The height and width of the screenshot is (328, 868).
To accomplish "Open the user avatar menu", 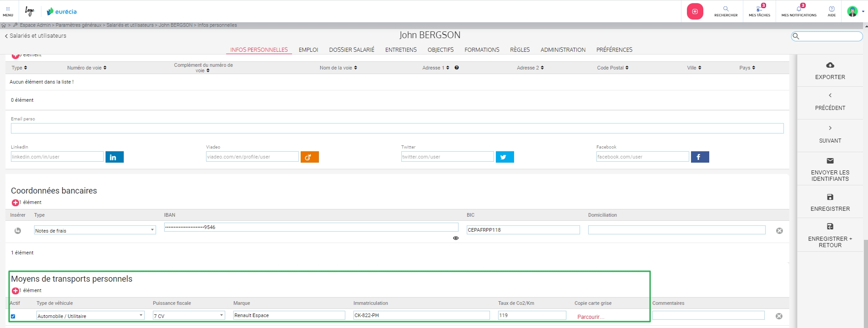I will tap(855, 11).
